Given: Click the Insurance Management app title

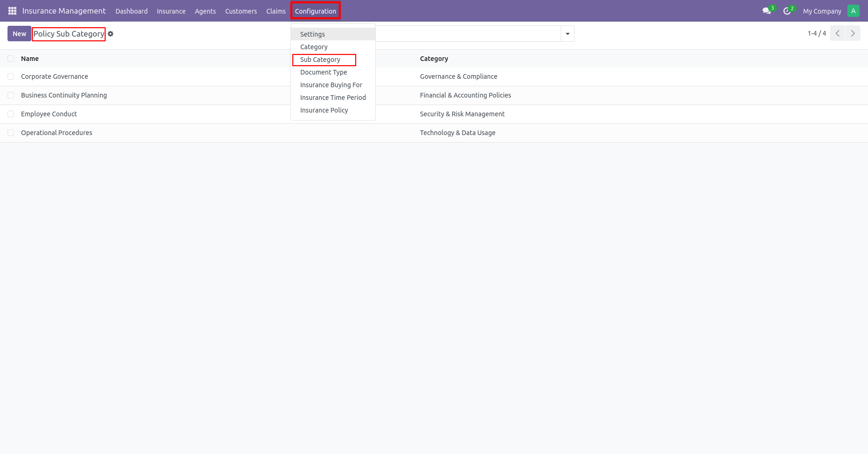Looking at the screenshot, I should pyautogui.click(x=64, y=11).
